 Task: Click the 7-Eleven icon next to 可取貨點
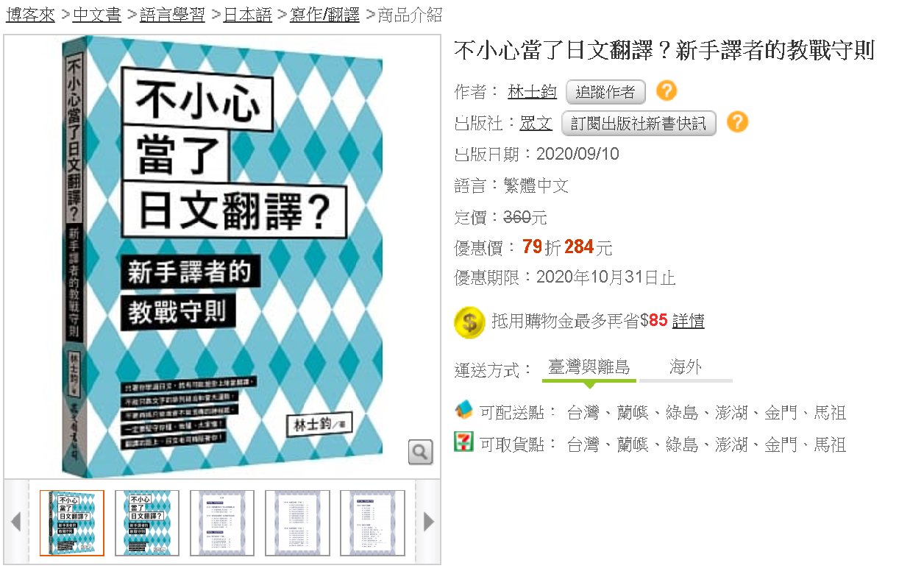coord(463,442)
